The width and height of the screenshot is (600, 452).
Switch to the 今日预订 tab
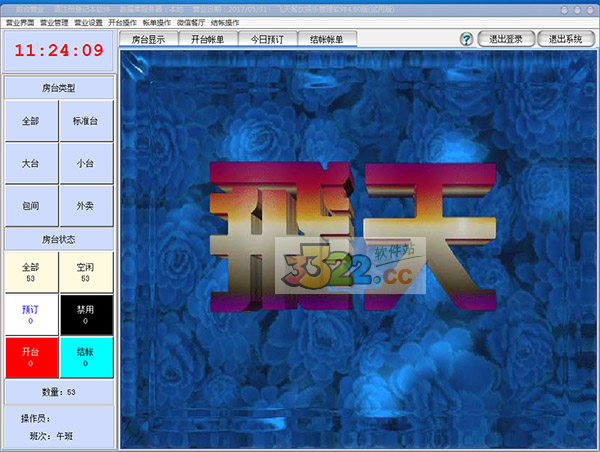(x=267, y=39)
